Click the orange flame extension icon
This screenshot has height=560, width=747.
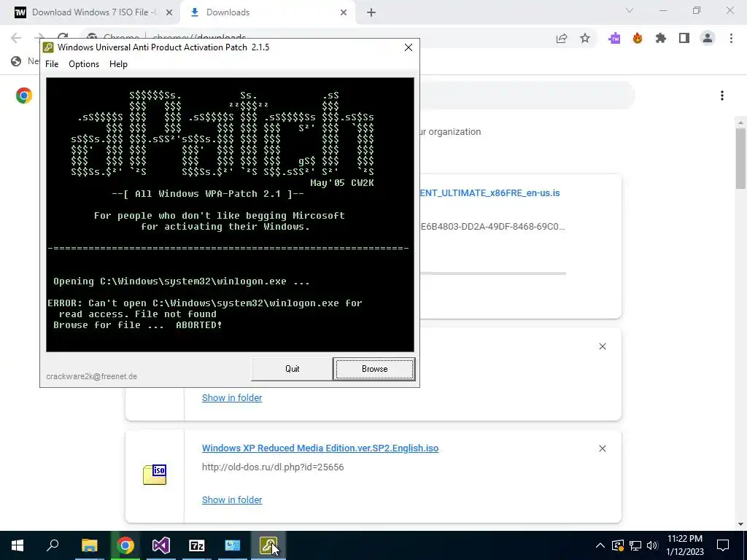pyautogui.click(x=638, y=39)
